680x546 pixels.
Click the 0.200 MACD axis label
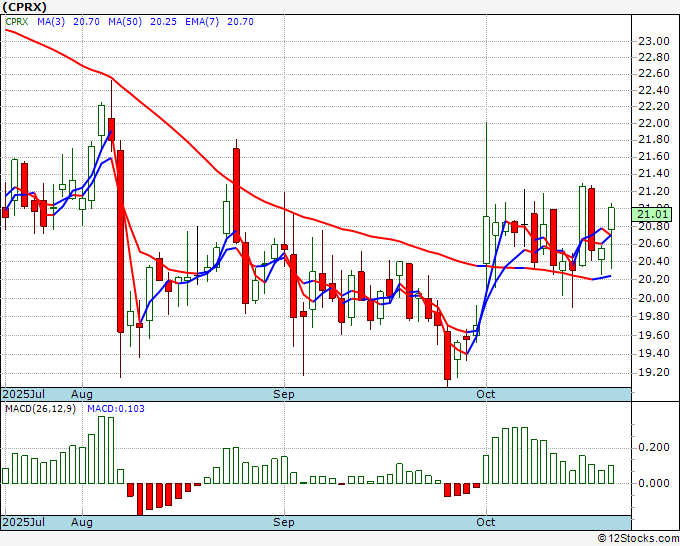[x=654, y=448]
